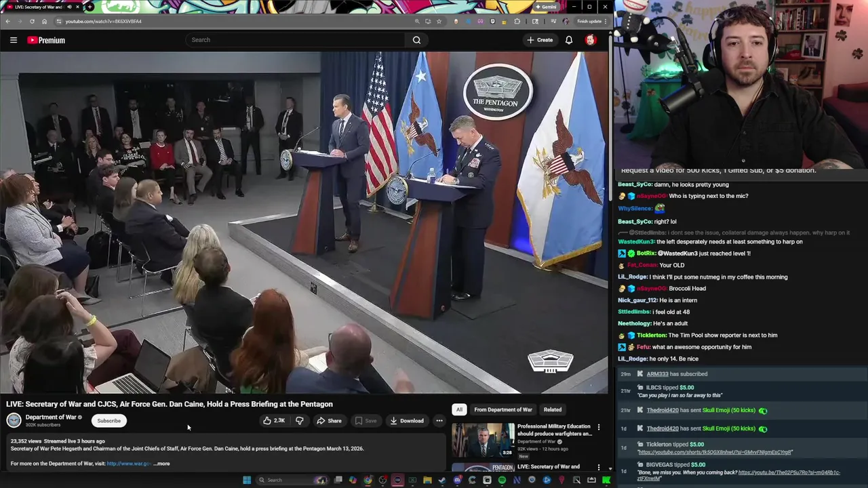The height and width of the screenshot is (488, 868).
Task: Go to YouTube Premium home logo
Action: (46, 40)
